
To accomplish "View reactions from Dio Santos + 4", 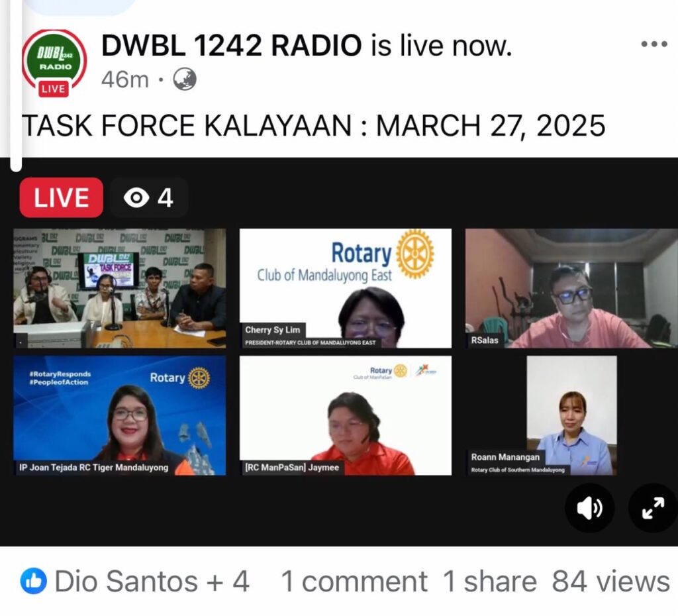I will coord(152,581).
